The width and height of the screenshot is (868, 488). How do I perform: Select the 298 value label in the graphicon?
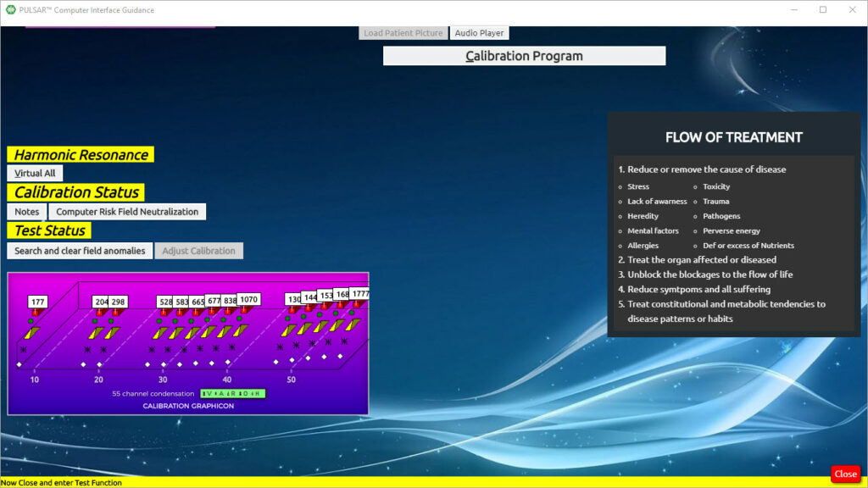(118, 302)
